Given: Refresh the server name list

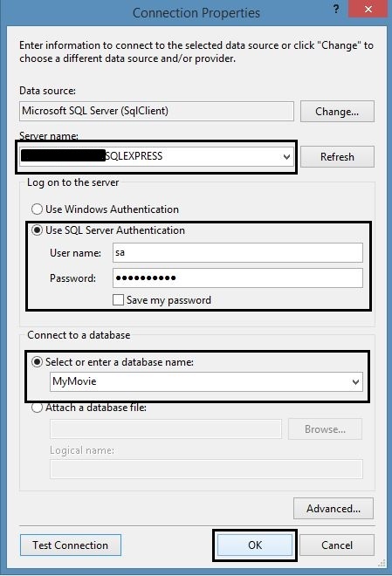Looking at the screenshot, I should (337, 157).
